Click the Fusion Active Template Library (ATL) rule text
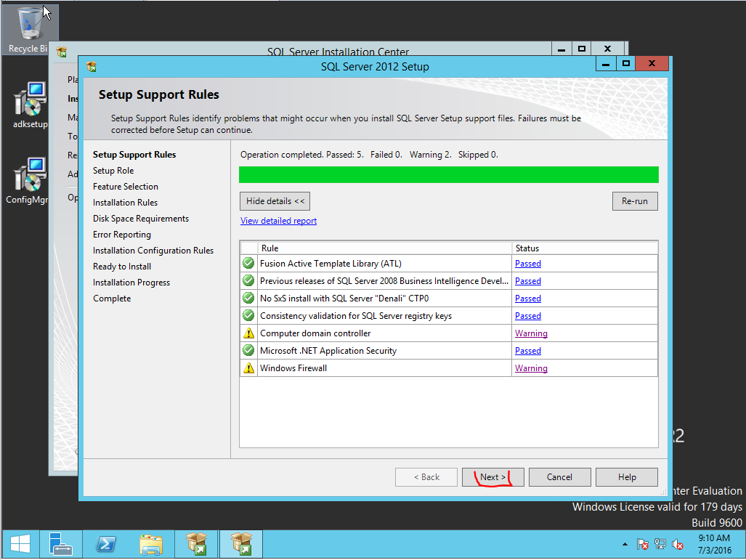The image size is (746, 560). tap(331, 264)
